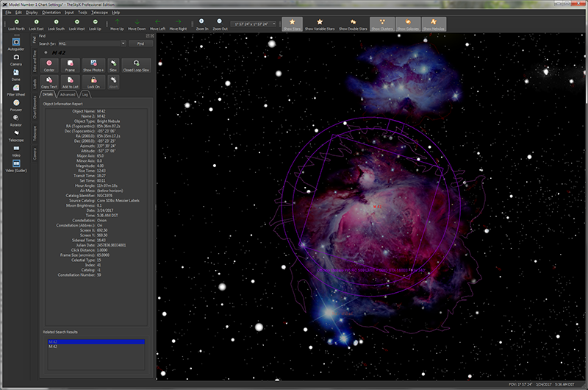Open the Telescope menu

(x=99, y=13)
